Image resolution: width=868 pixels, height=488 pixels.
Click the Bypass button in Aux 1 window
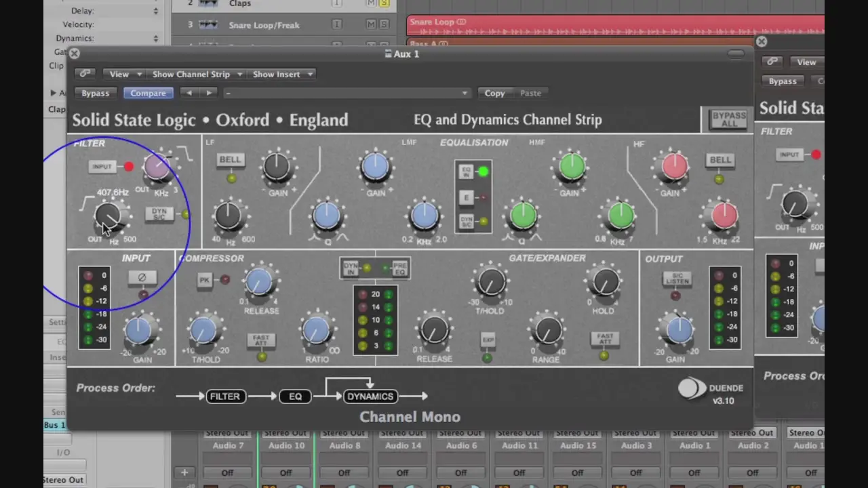(95, 93)
